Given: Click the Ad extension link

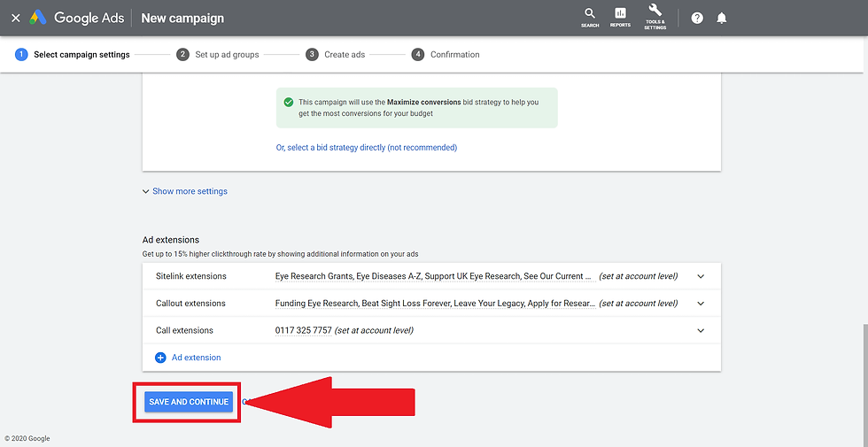Looking at the screenshot, I should [x=196, y=358].
